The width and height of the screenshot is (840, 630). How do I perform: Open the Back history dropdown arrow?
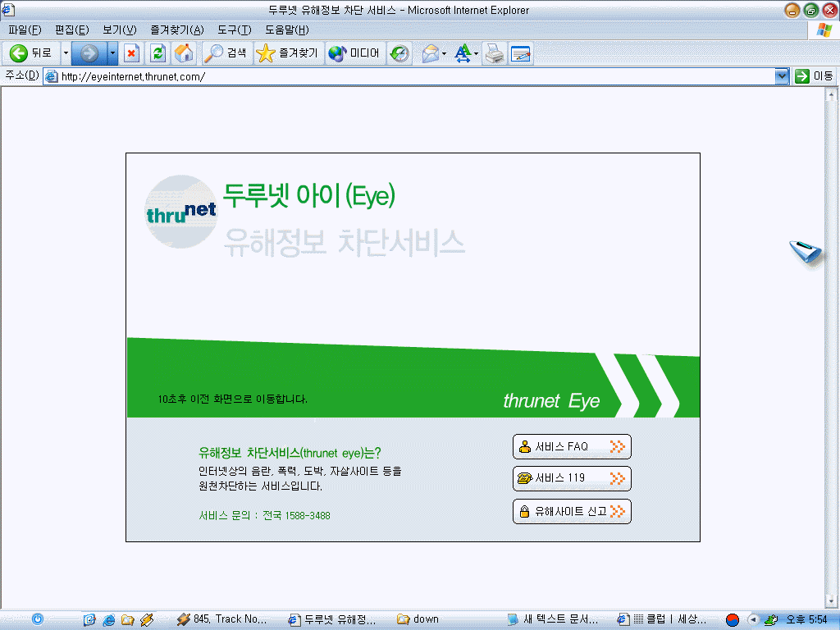coord(66,53)
